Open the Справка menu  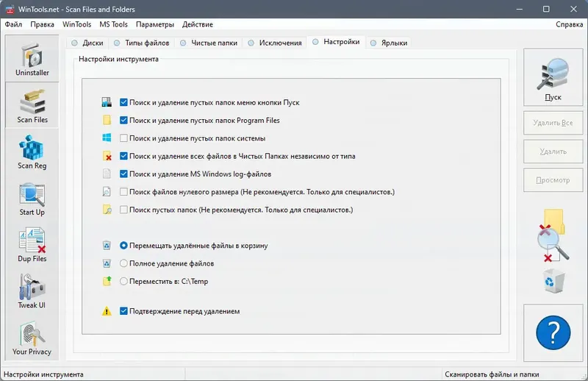tap(569, 24)
